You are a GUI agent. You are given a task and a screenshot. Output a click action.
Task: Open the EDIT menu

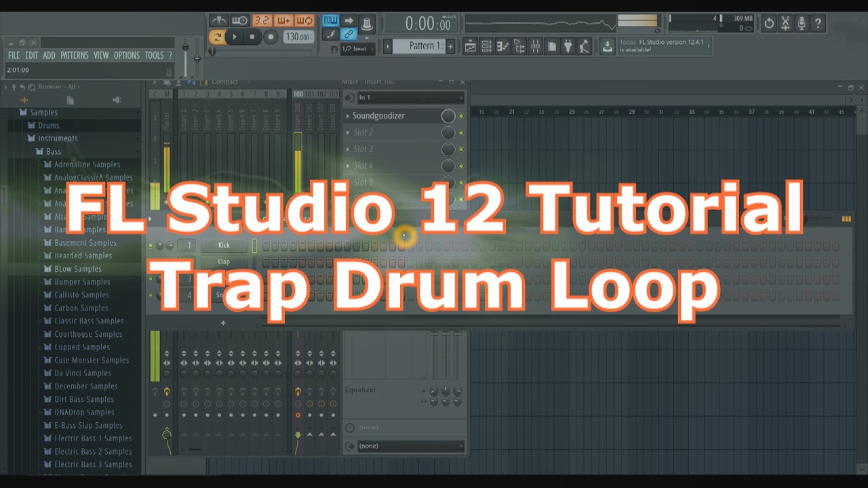click(x=31, y=56)
